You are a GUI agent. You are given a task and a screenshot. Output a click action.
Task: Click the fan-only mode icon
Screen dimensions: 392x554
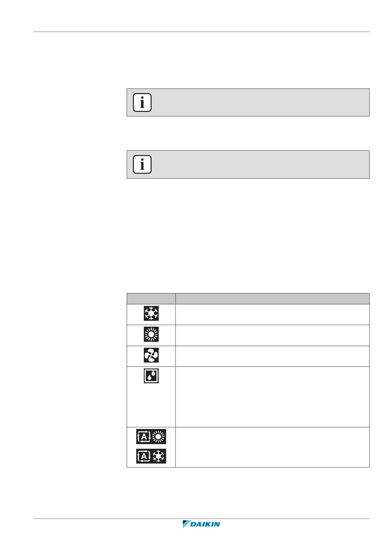[x=151, y=355]
